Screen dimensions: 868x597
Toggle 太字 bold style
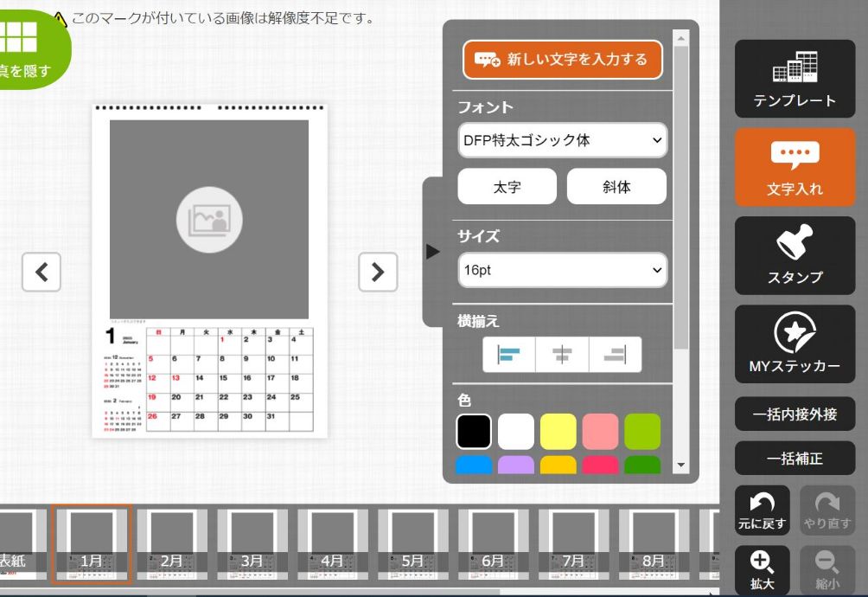tap(507, 187)
